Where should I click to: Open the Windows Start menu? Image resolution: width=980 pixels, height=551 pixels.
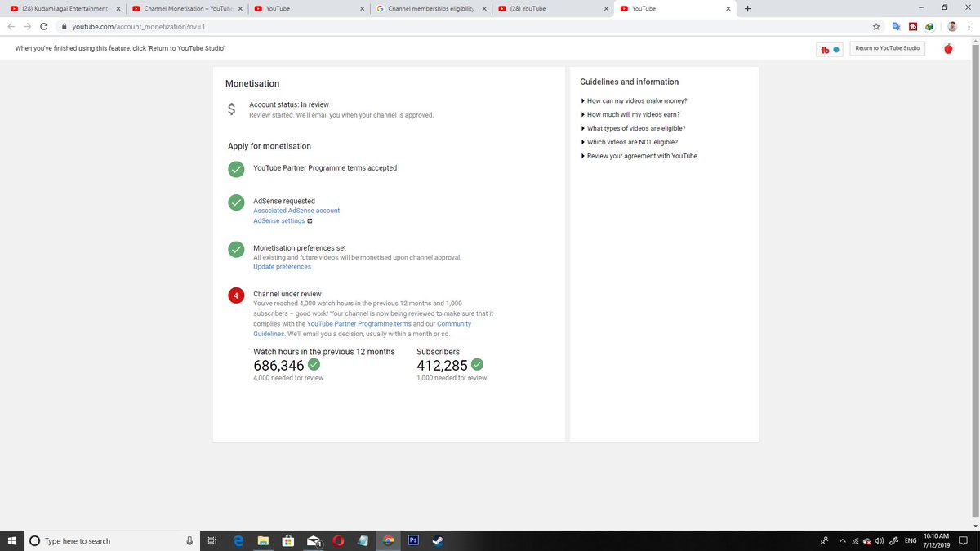[x=12, y=540]
